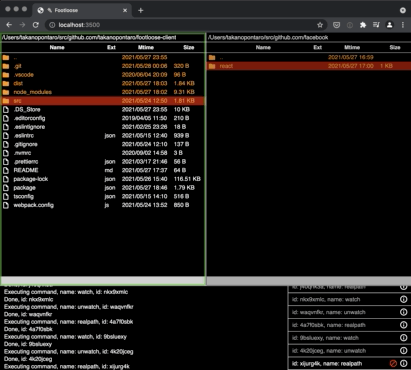Select the package-lock json file row

(103, 179)
